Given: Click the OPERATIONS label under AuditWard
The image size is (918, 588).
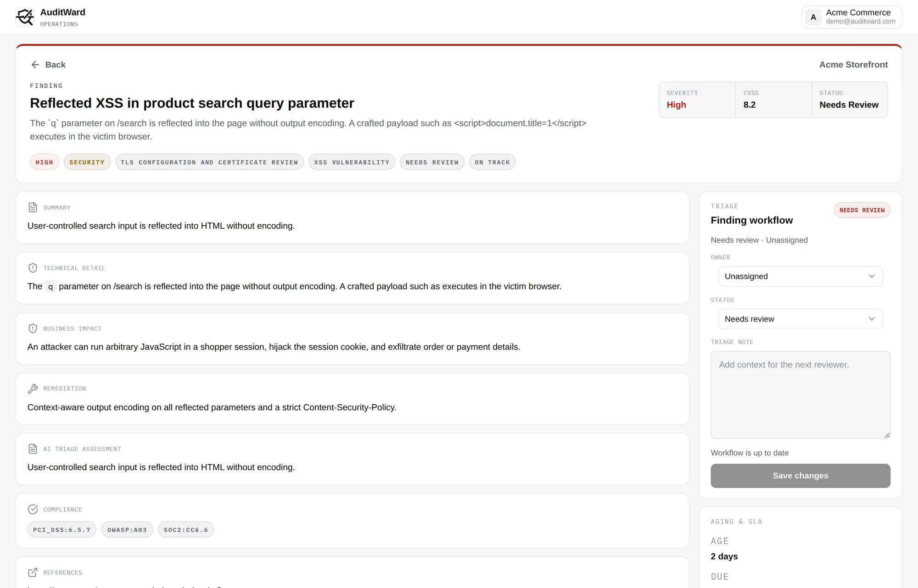Looking at the screenshot, I should pos(59,24).
